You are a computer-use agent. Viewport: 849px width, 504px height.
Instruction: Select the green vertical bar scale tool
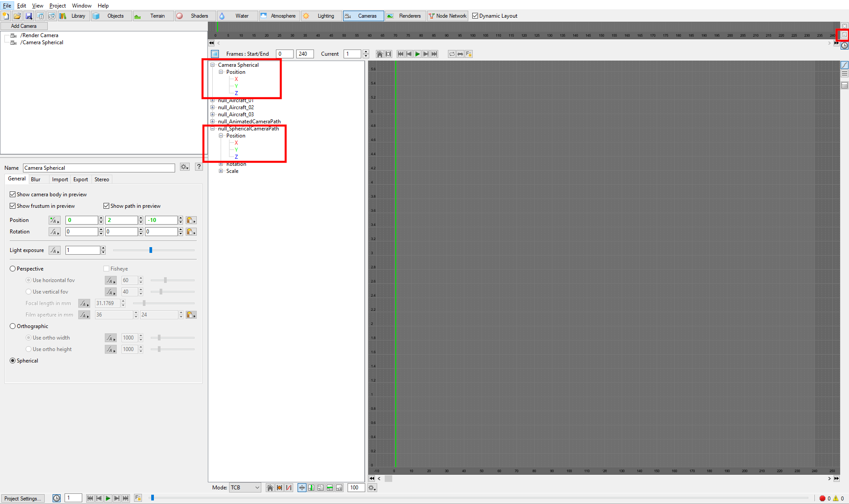(311, 488)
